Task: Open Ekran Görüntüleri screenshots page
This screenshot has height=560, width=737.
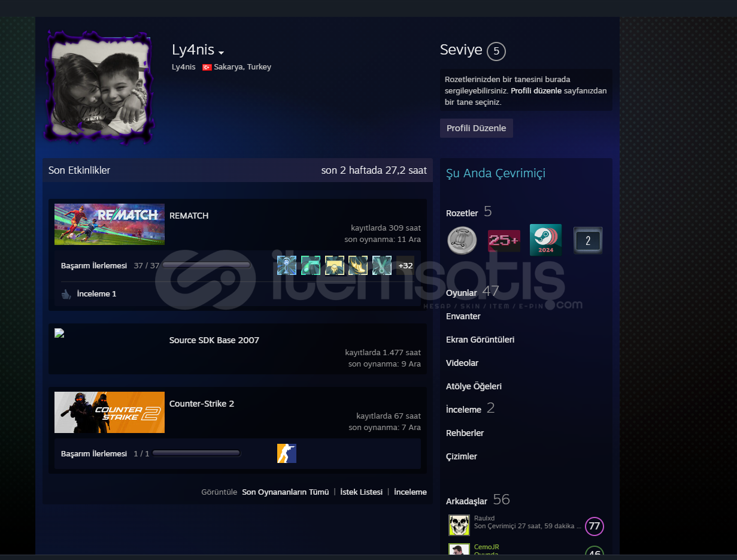Action: [480, 340]
